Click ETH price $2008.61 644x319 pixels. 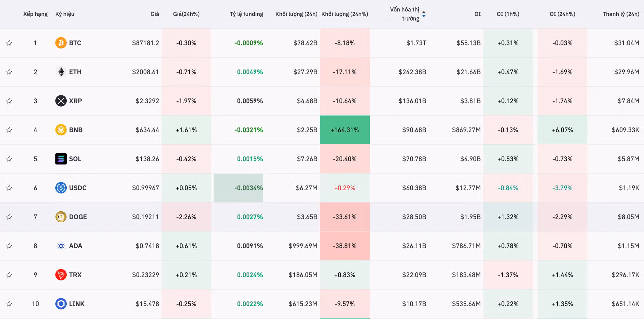pyautogui.click(x=146, y=72)
